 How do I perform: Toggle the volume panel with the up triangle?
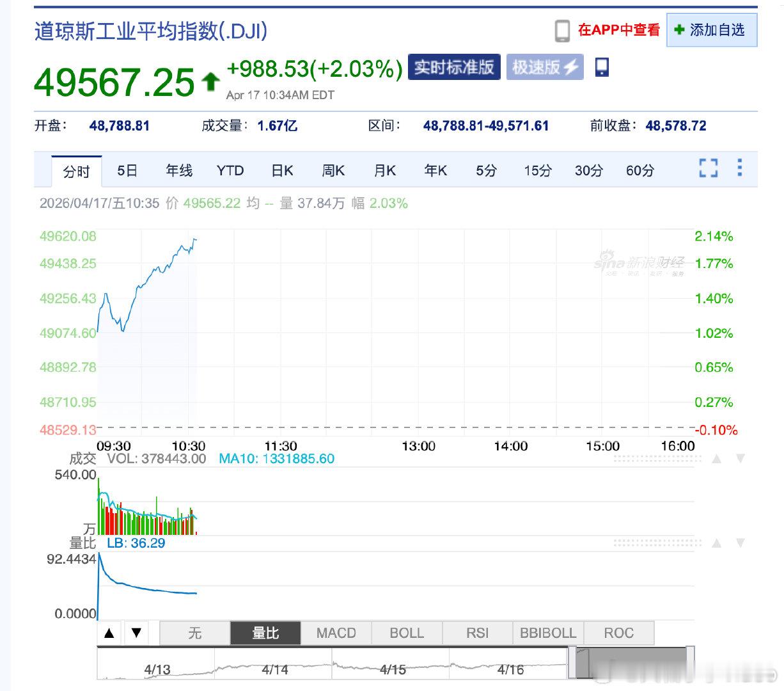click(716, 459)
